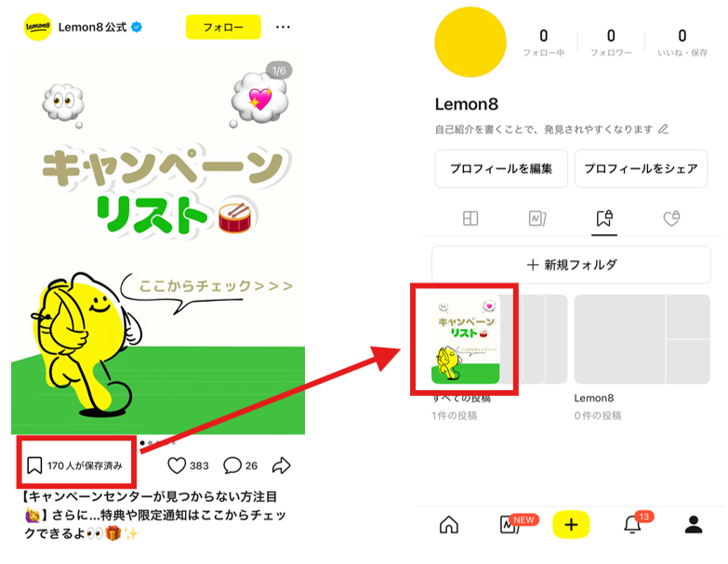
Task: Like the post with the heart icon
Action: pyautogui.click(x=177, y=466)
